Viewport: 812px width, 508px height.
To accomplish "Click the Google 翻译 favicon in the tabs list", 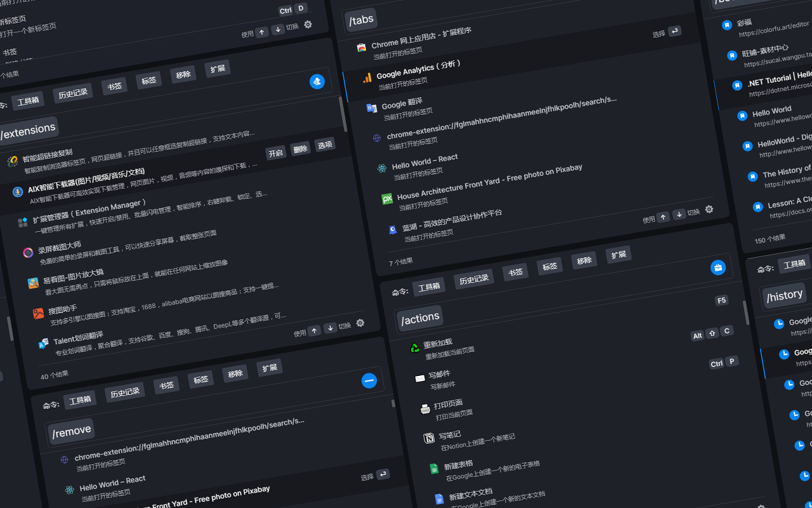I will pos(372,108).
